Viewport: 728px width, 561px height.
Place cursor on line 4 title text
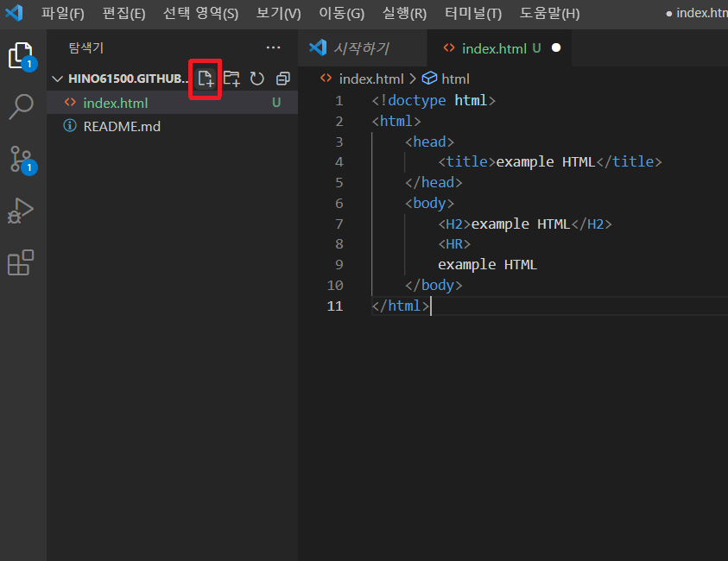pyautogui.click(x=546, y=161)
